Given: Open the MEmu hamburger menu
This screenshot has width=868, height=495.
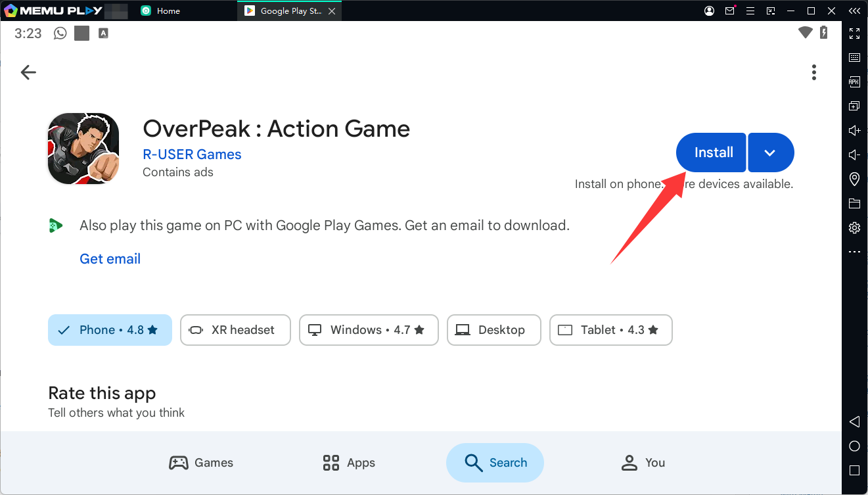Looking at the screenshot, I should 750,11.
